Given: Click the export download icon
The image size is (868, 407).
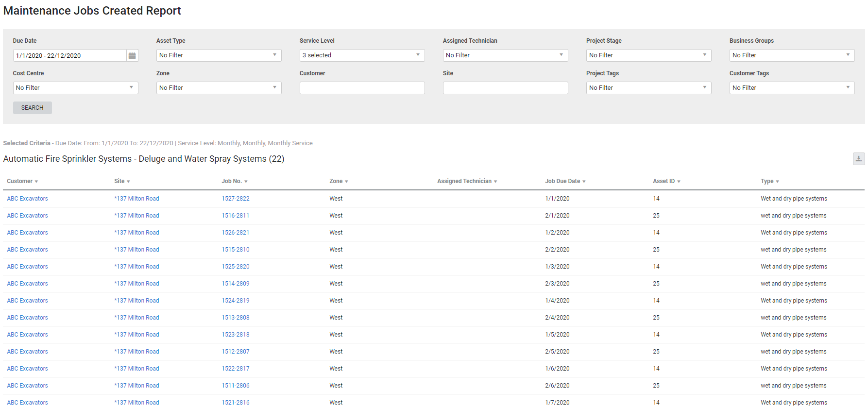Looking at the screenshot, I should pos(858,159).
